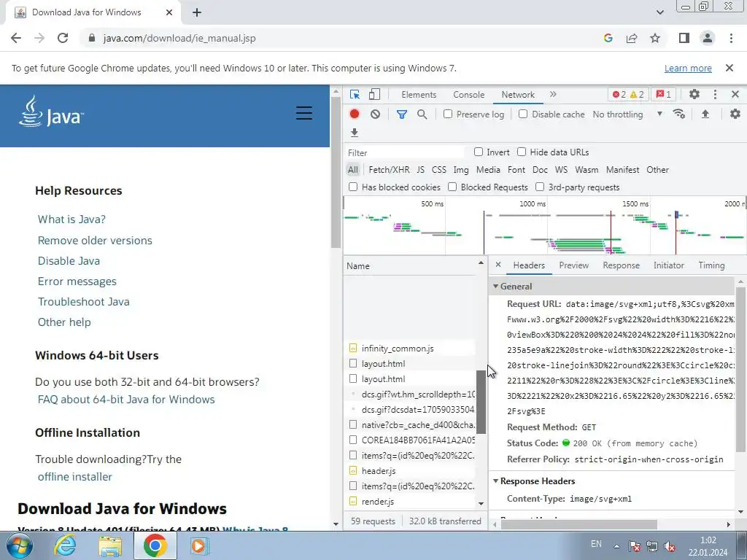The image size is (747, 560).
Task: Sort by Name column arrow
Action: [481, 263]
